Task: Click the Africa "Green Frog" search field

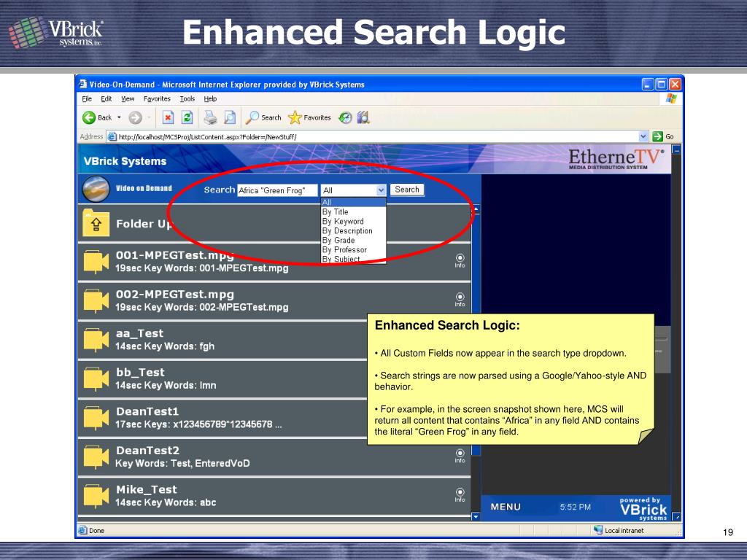Action: (277, 190)
